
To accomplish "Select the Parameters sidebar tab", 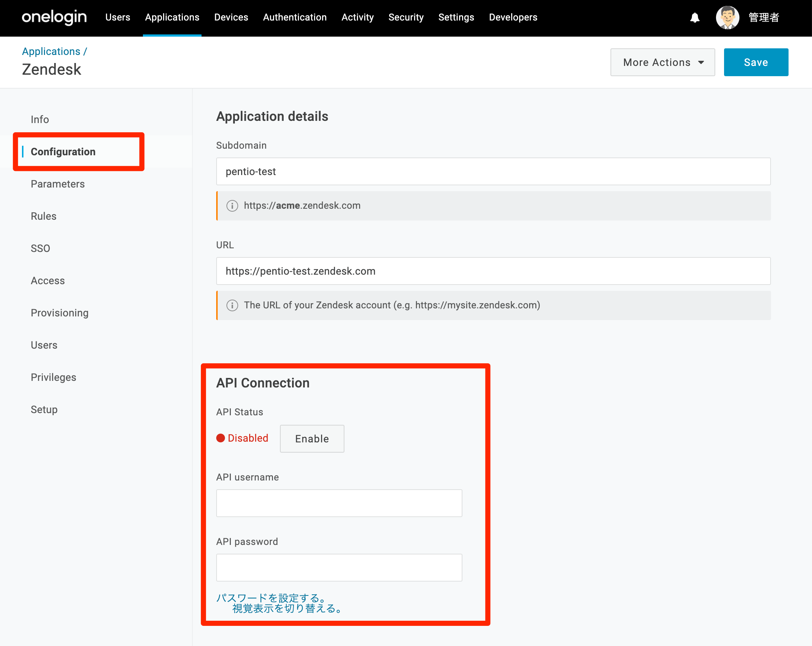I will point(58,184).
